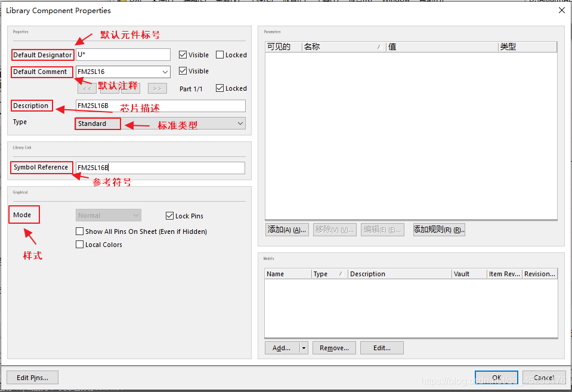
Task: Enable Show All Pins On Sheet
Action: click(80, 232)
